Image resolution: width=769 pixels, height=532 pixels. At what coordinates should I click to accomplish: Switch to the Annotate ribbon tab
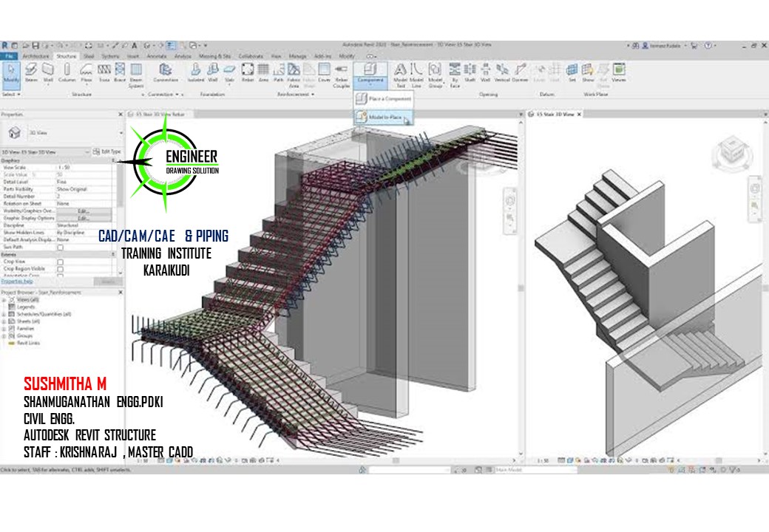[157, 56]
